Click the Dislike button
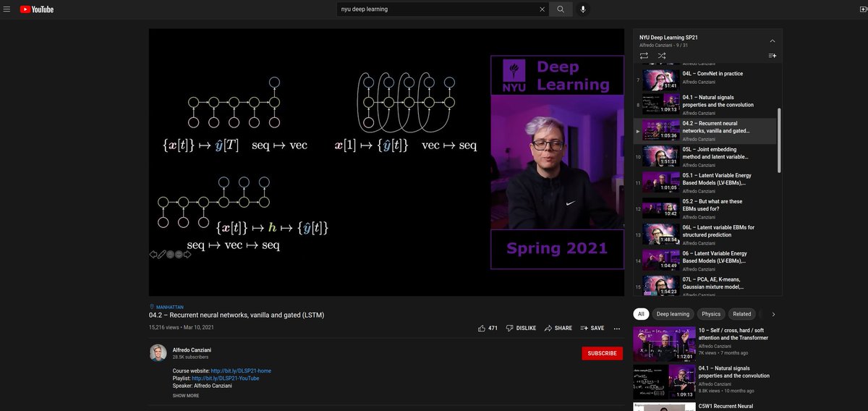This screenshot has width=868, height=411. [521, 328]
